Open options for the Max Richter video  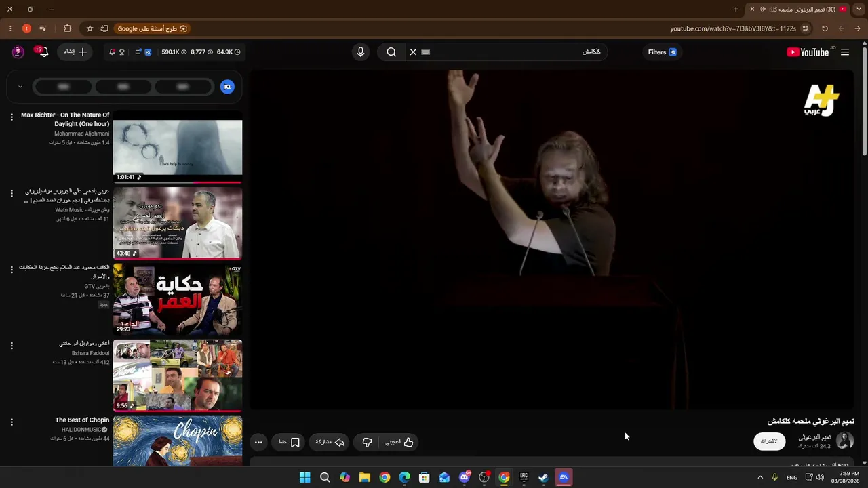click(x=12, y=117)
